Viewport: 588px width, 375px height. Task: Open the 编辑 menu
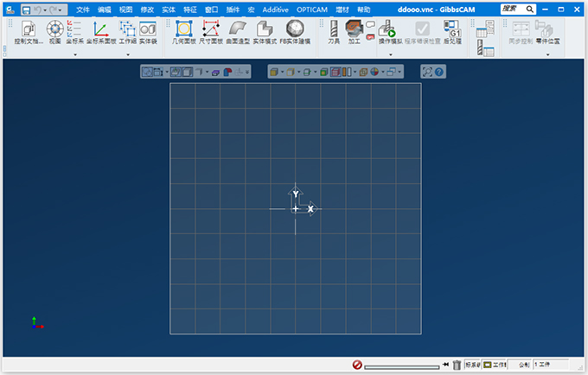[105, 10]
